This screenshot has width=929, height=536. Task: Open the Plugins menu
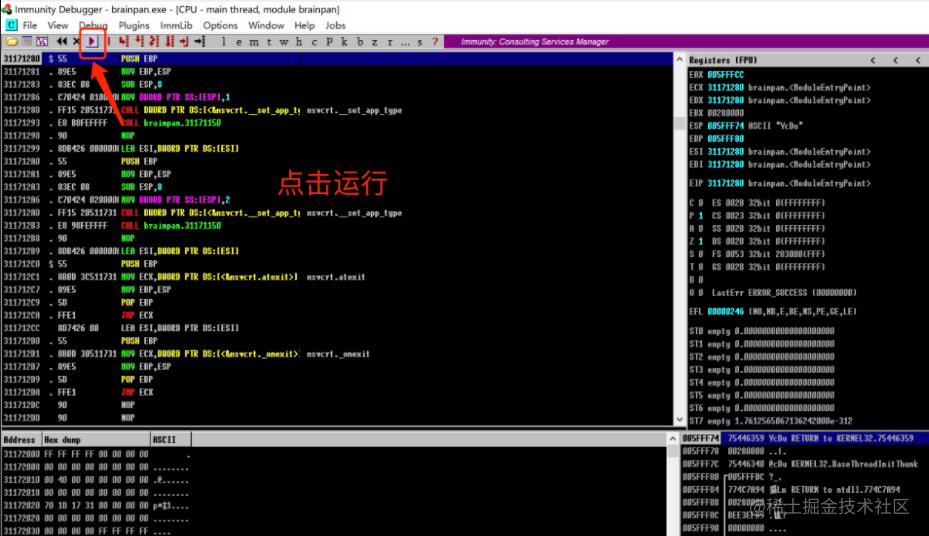click(134, 25)
